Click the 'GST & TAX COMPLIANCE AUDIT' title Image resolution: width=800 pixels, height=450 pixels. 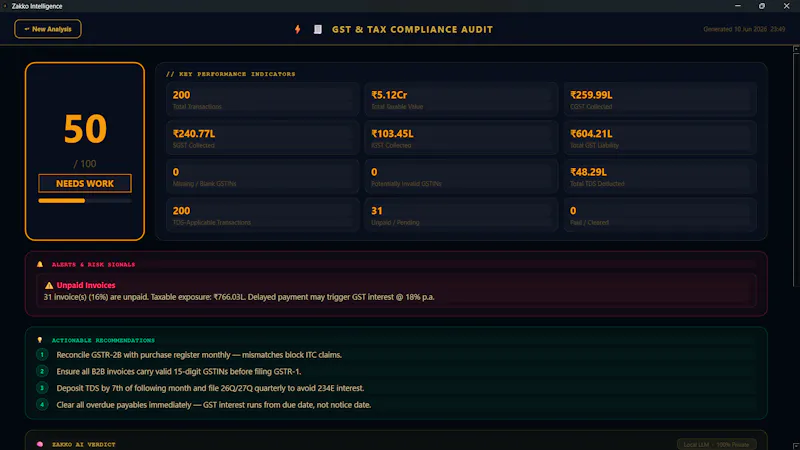click(412, 30)
